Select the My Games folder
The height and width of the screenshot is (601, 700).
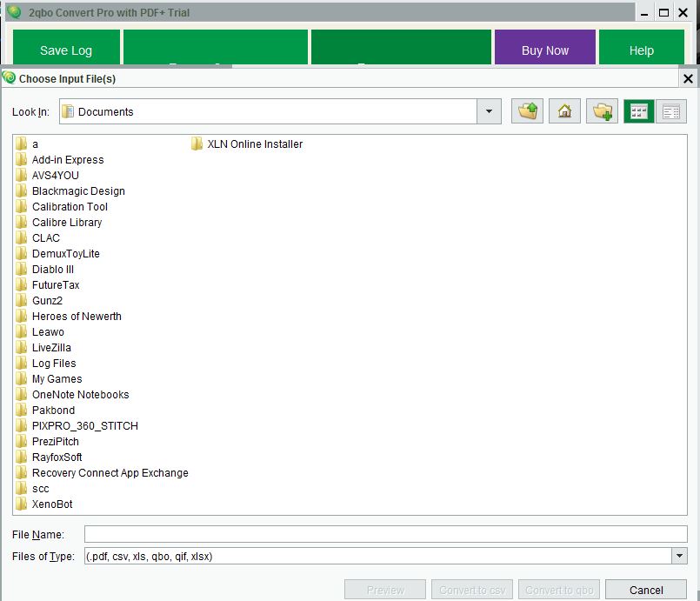[x=49, y=378]
